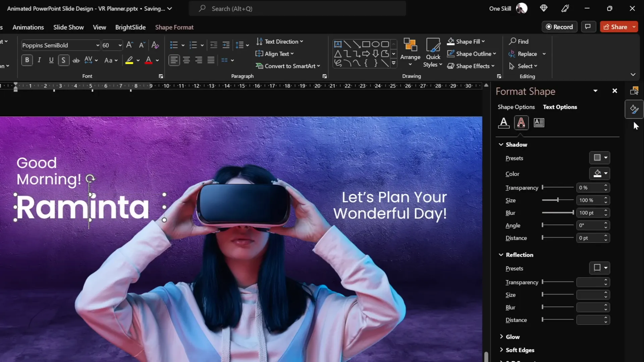This screenshot has width=644, height=362.
Task: Click Decrease Font Size icon
Action: click(142, 45)
